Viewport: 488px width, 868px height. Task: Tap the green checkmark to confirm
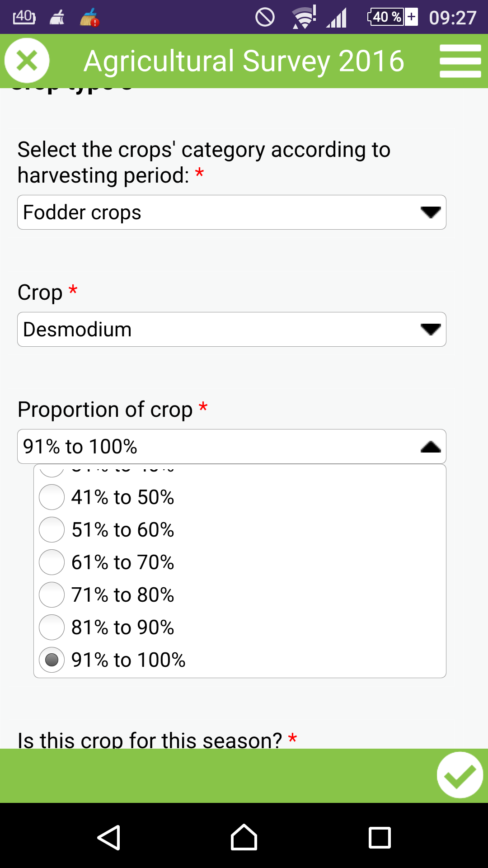(460, 775)
